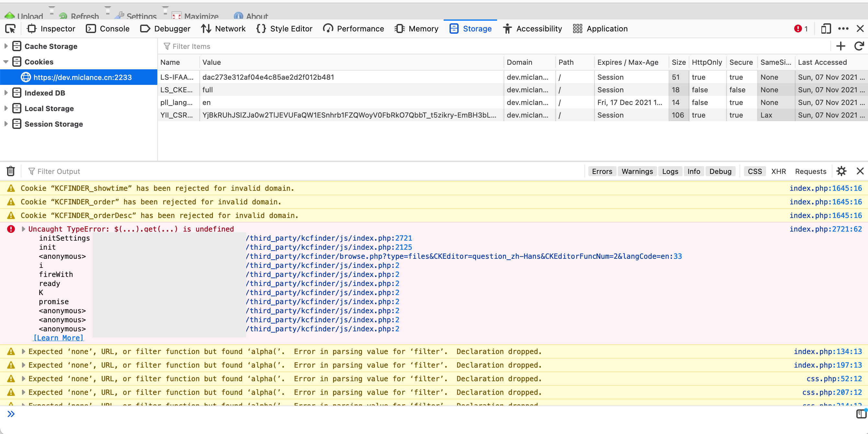
Task: Toggle the Errors filter button
Action: coord(602,171)
